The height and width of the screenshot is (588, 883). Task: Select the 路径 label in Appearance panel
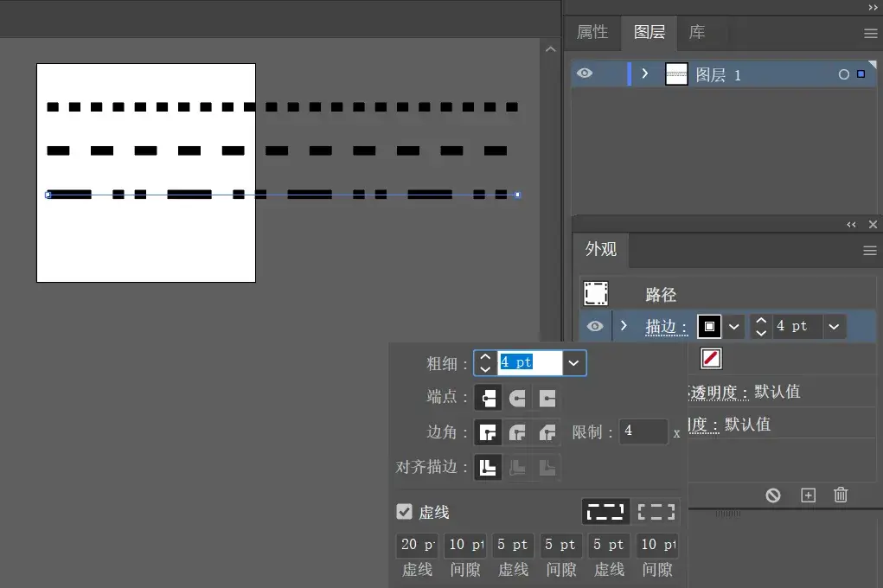(x=661, y=295)
